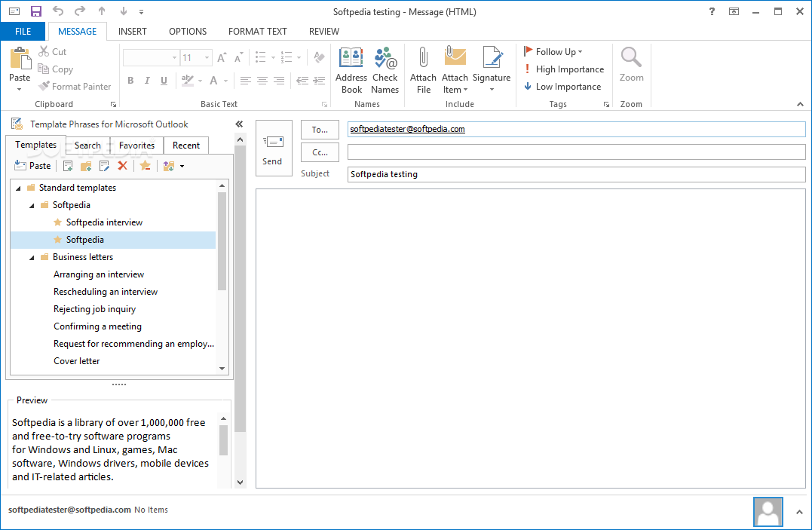Switch to Search tab in template pane

click(87, 146)
